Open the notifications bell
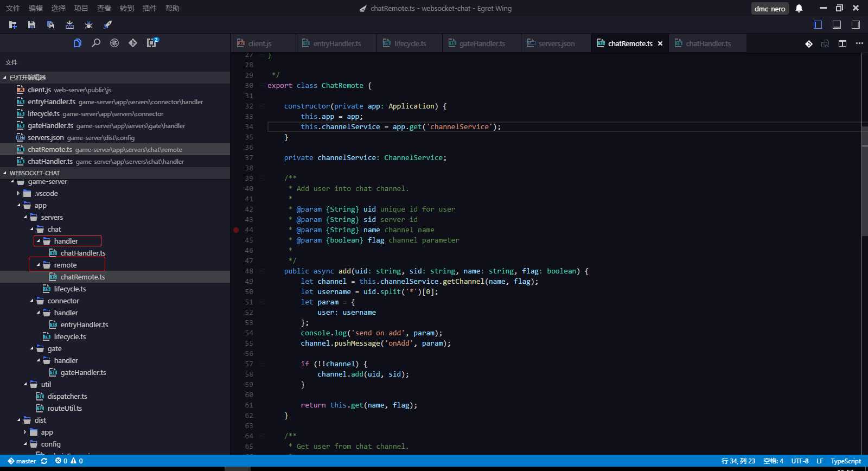Viewport: 868px width, 471px height. [x=799, y=8]
